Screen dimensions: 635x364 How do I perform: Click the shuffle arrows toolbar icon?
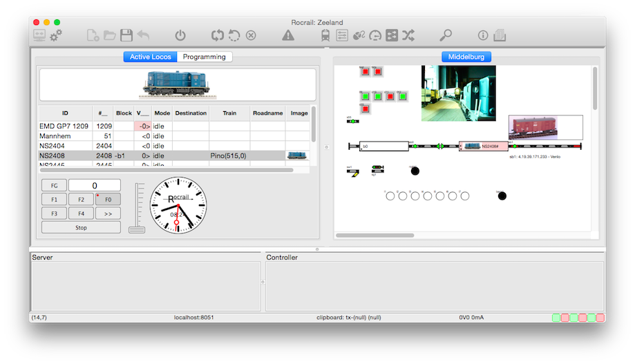[408, 35]
